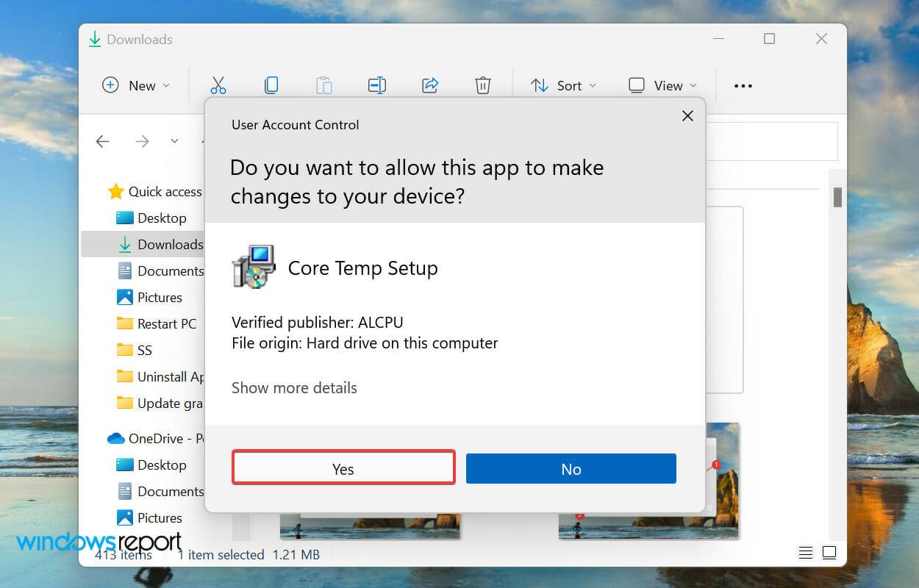The width and height of the screenshot is (919, 588).
Task: Switch to large thumbnails view in the status bar
Action: point(829,552)
